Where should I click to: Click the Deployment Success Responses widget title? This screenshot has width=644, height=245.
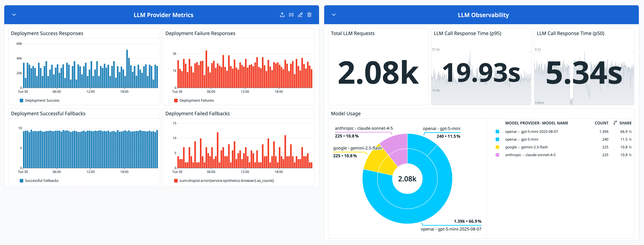coord(47,33)
